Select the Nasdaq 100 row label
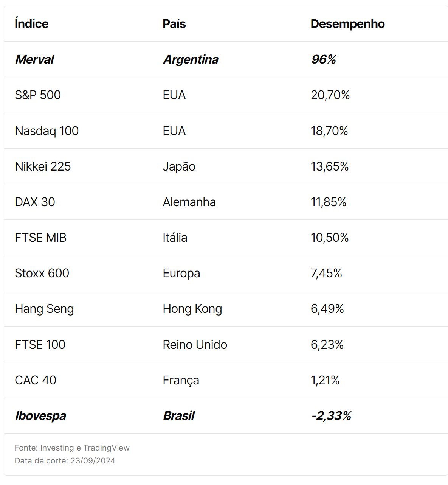Viewport: 448px width, 485px height. [47, 131]
